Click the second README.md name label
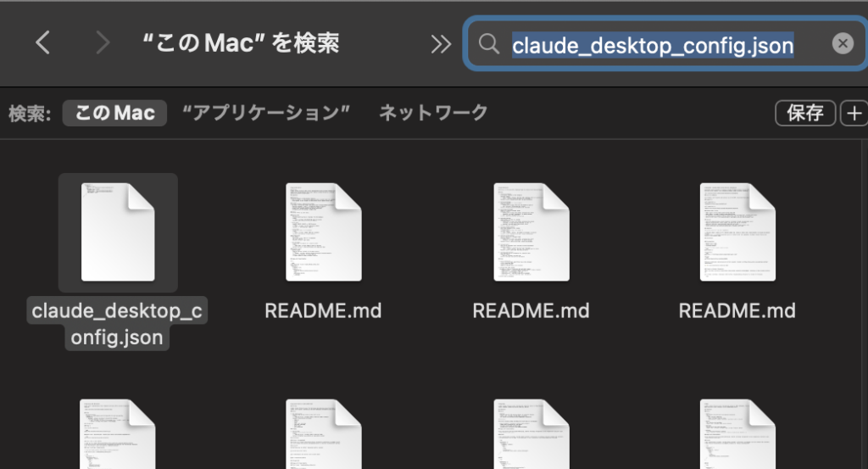868x469 pixels. (x=531, y=310)
